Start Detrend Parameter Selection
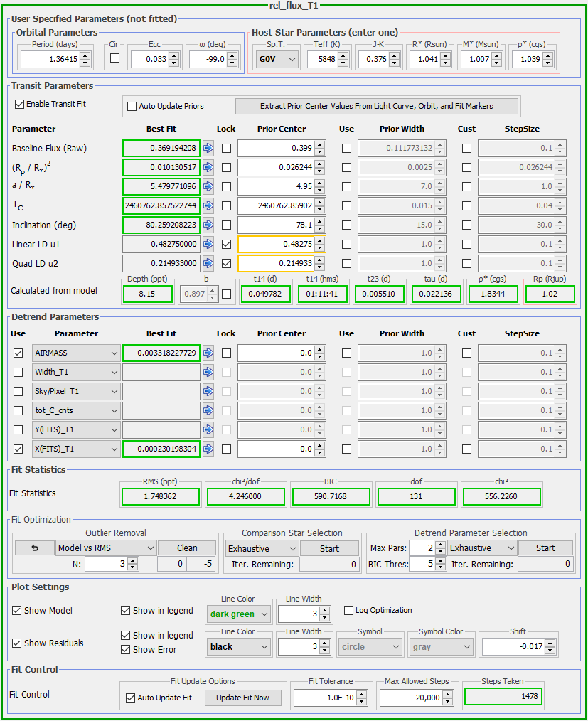The width and height of the screenshot is (588, 721). pyautogui.click(x=545, y=548)
